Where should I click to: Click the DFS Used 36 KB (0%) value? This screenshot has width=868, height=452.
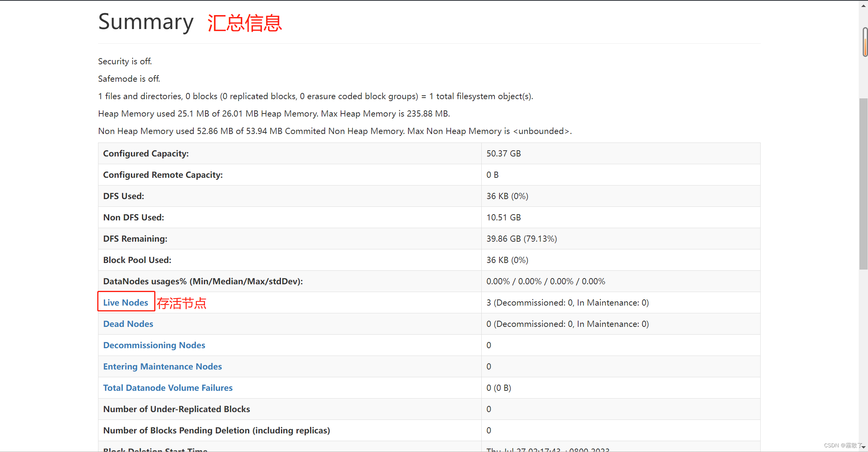click(x=507, y=196)
